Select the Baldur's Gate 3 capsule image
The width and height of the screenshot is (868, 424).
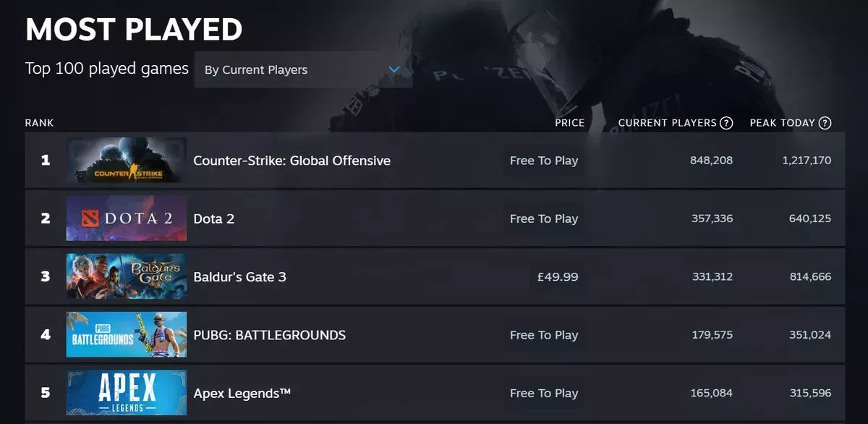[127, 276]
